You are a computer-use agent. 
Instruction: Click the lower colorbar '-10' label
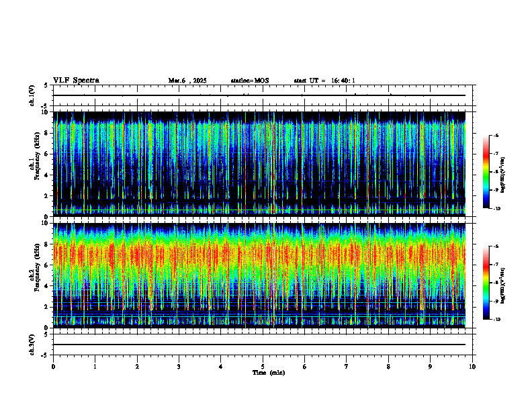pyautogui.click(x=496, y=319)
